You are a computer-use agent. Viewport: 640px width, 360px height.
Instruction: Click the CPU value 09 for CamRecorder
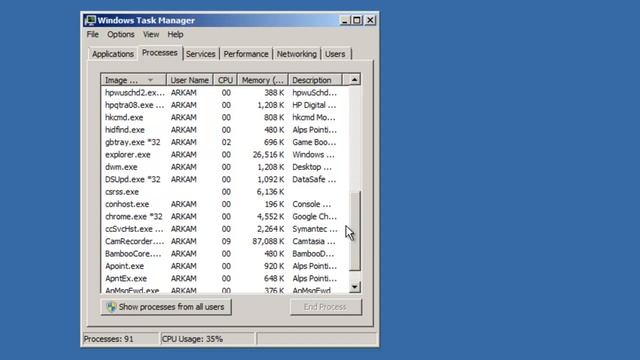pyautogui.click(x=226, y=241)
